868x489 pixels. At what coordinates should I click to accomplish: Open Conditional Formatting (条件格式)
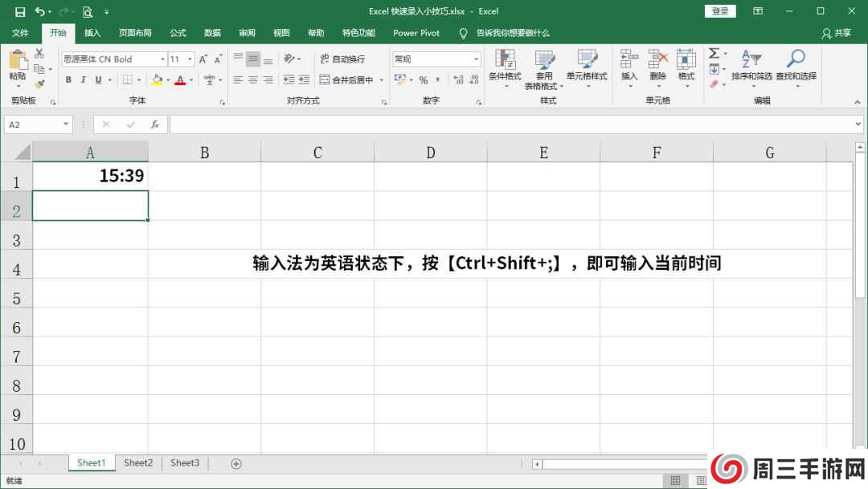pos(505,67)
